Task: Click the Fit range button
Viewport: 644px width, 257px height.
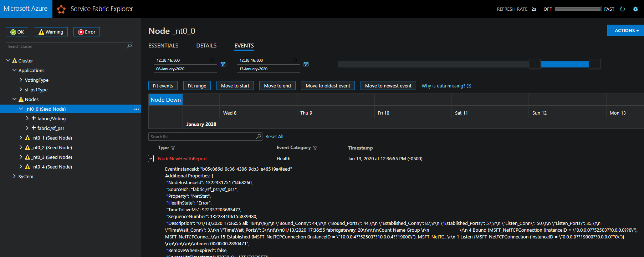Action: [x=197, y=86]
